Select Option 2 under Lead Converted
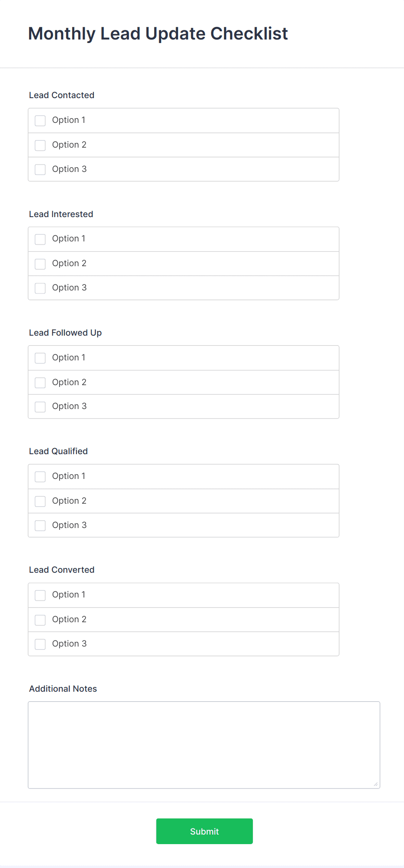Screen dimensions: 404x868 click(40, 620)
